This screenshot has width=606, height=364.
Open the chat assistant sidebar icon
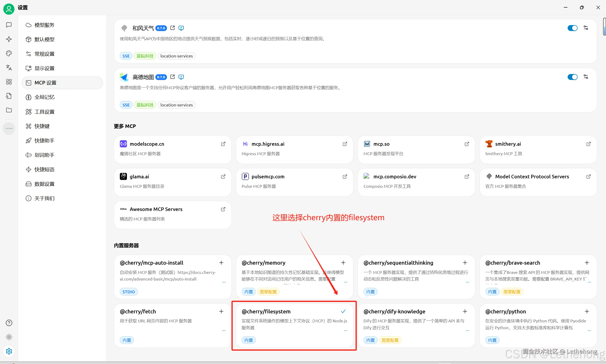9,25
